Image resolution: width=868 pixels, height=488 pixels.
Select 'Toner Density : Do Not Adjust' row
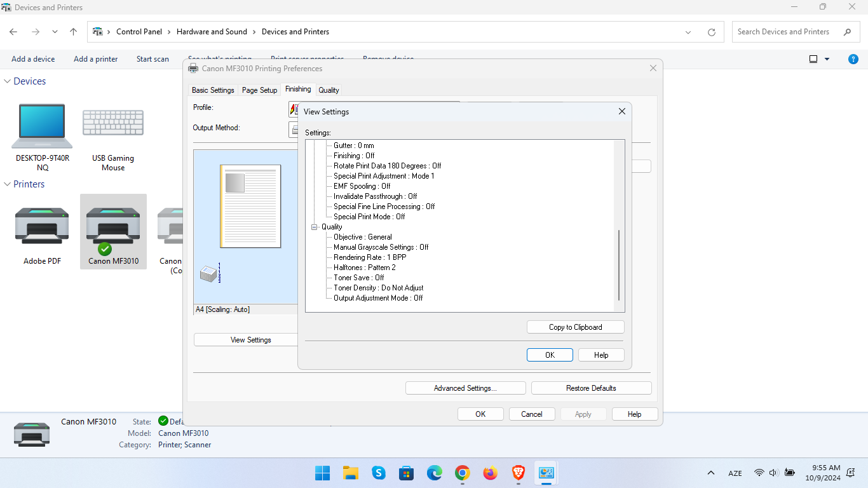click(x=378, y=288)
